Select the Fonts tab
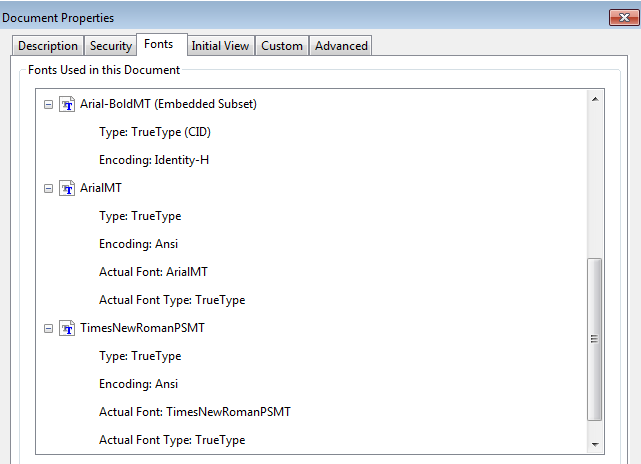The width and height of the screenshot is (641, 464). [x=161, y=44]
